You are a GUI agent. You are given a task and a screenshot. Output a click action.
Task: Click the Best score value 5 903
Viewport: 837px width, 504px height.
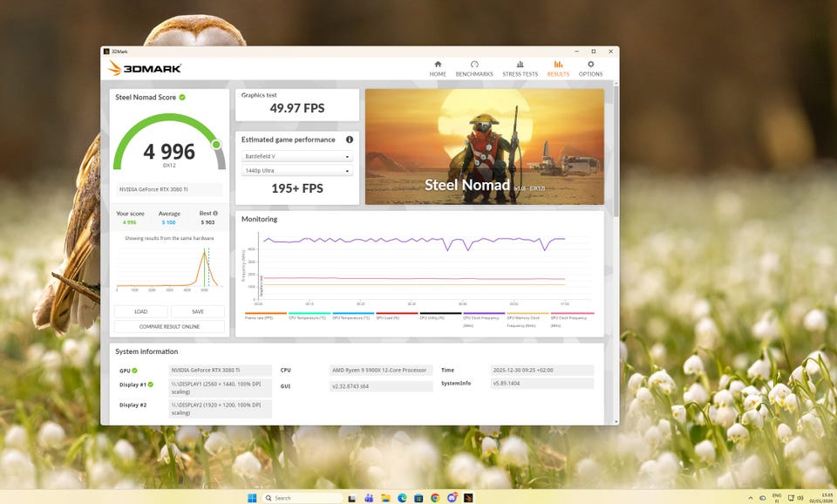click(208, 222)
